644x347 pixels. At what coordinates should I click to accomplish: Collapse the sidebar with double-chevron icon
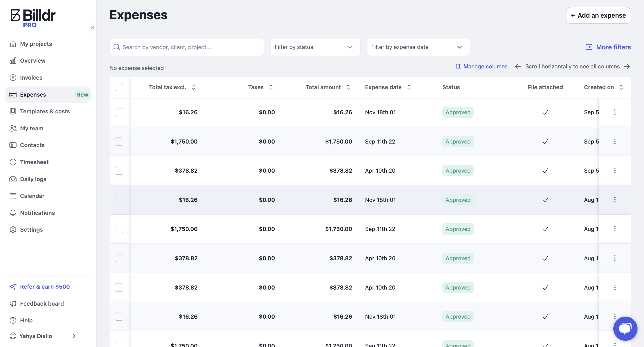(x=92, y=28)
